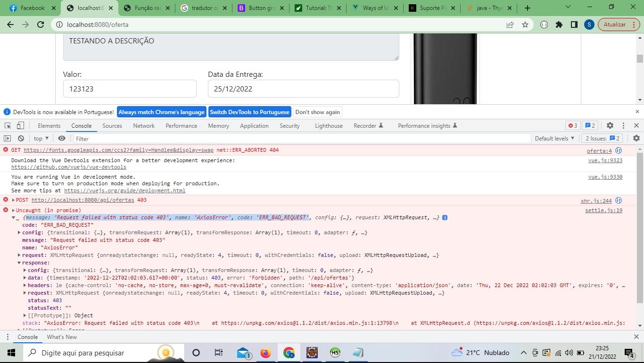Open Windows Start button

tap(11, 353)
